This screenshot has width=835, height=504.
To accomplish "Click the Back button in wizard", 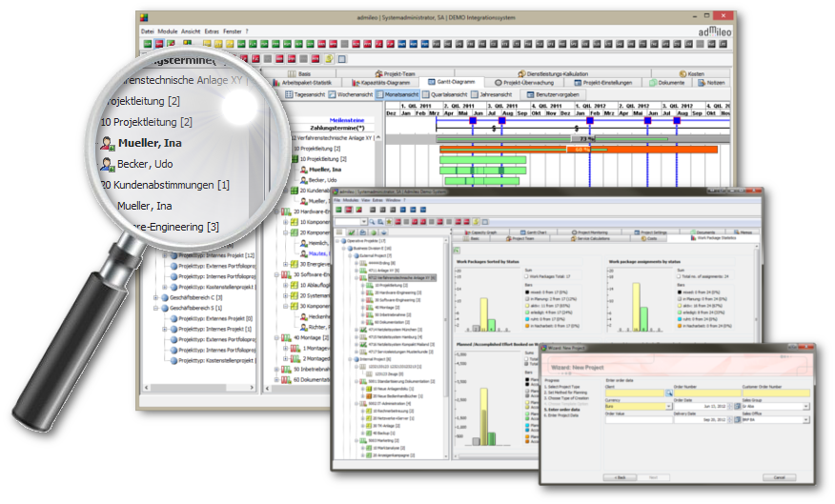I will coord(620,476).
